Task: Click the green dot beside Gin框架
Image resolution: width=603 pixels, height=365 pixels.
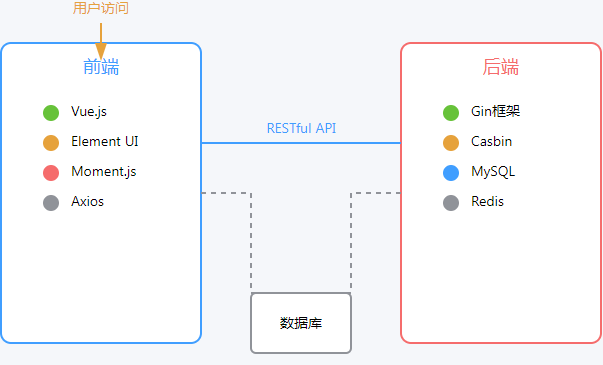Action: (451, 113)
